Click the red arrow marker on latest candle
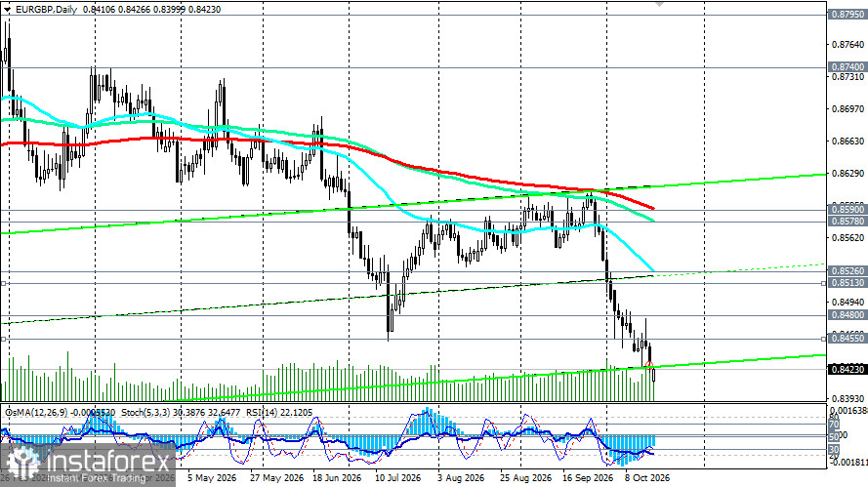The width and height of the screenshot is (868, 487). (649, 365)
